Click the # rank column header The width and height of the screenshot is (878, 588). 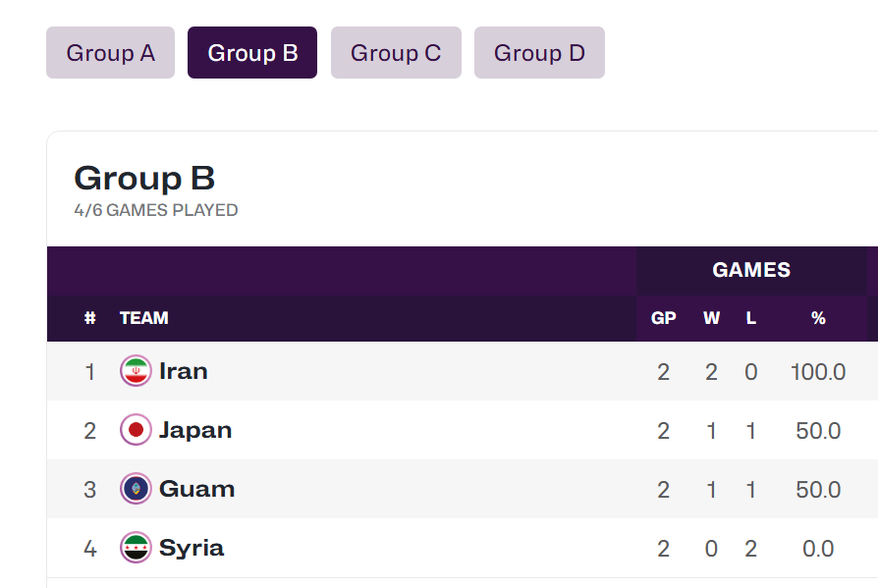pos(90,318)
